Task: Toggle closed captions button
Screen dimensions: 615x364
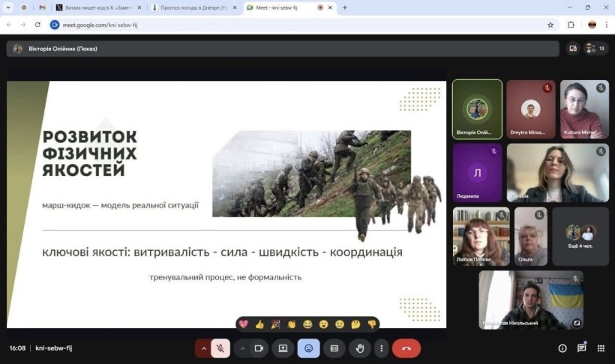Action: click(334, 348)
